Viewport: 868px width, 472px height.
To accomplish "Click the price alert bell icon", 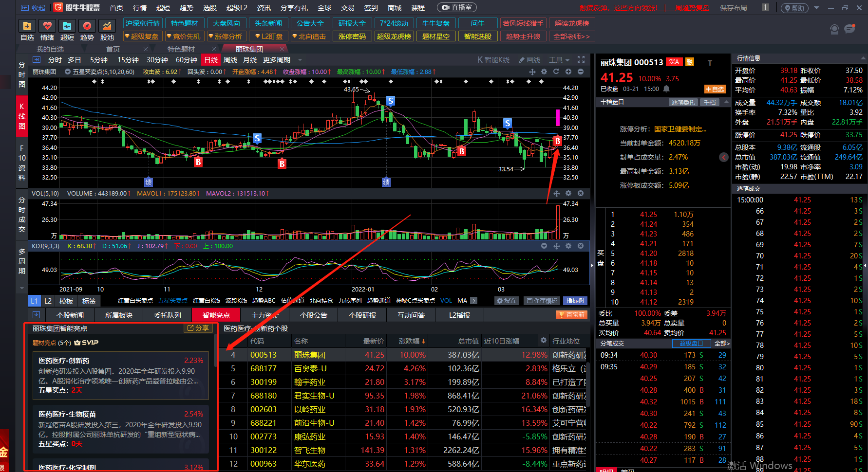I will [666, 89].
